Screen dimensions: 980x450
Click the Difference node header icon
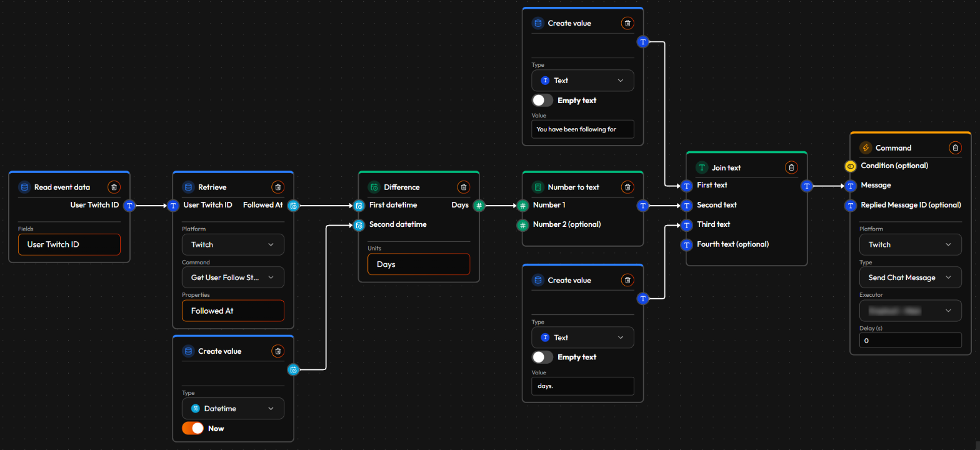click(x=374, y=187)
